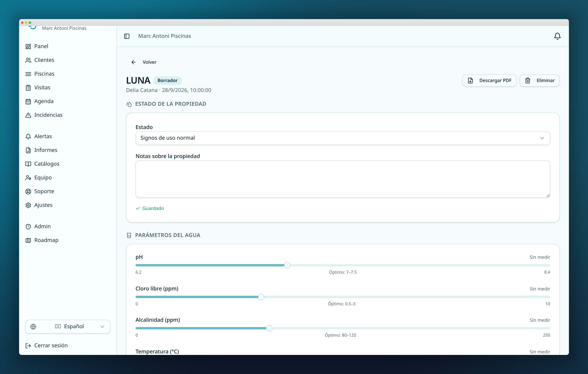
Task: Click the Admin shield icon
Action: [28, 226]
